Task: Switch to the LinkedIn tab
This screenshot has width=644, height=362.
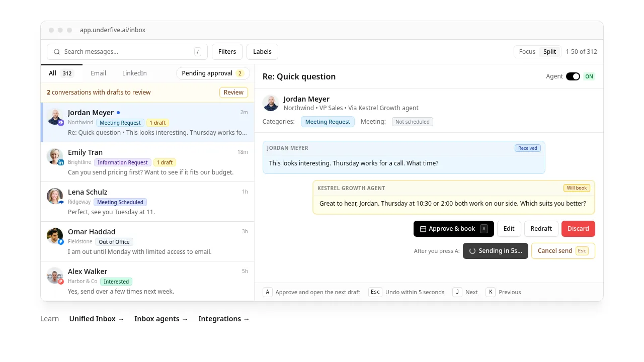Action: [x=134, y=73]
